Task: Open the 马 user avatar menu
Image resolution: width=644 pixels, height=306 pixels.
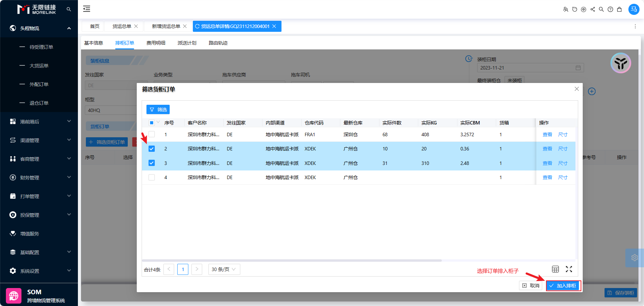Action: [x=634, y=9]
